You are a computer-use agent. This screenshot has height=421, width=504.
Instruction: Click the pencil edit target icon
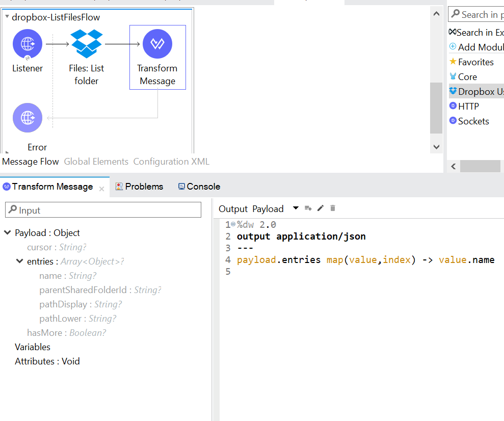coord(321,208)
